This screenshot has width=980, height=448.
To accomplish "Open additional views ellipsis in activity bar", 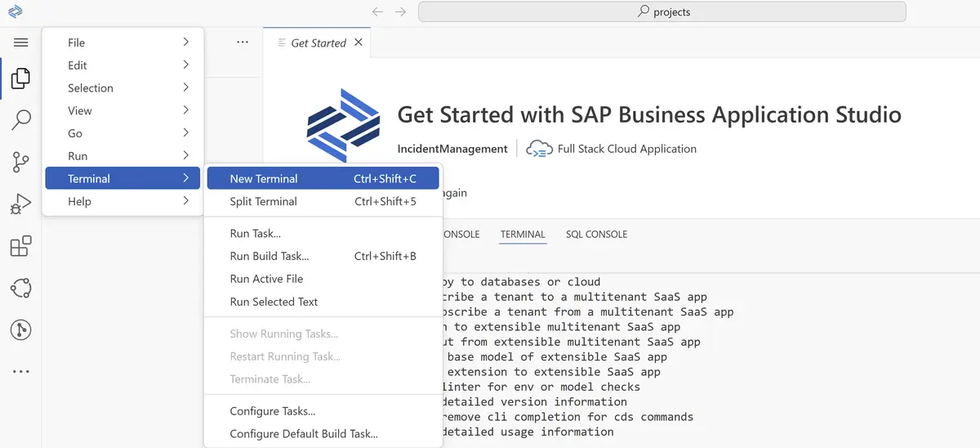I will 21,371.
